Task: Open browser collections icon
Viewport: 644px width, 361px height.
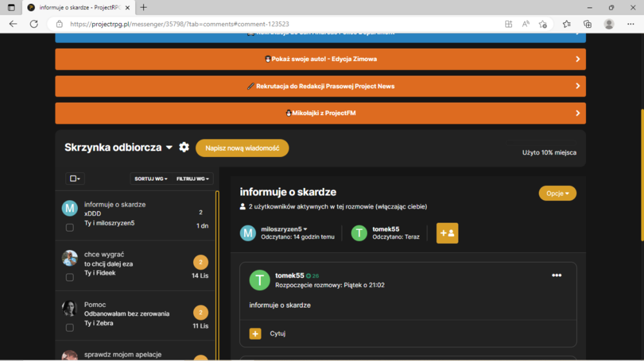Action: 587,24
